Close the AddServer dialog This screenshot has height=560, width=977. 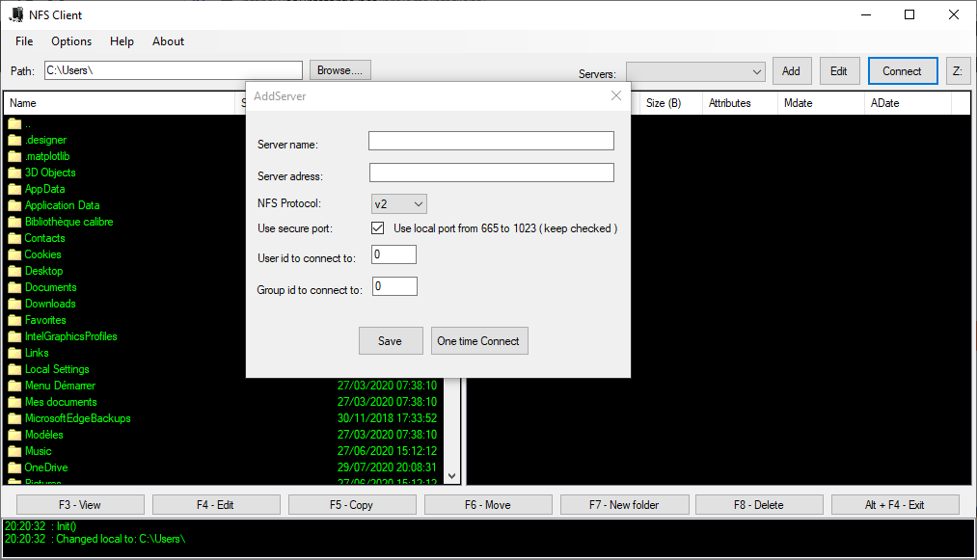click(x=616, y=95)
